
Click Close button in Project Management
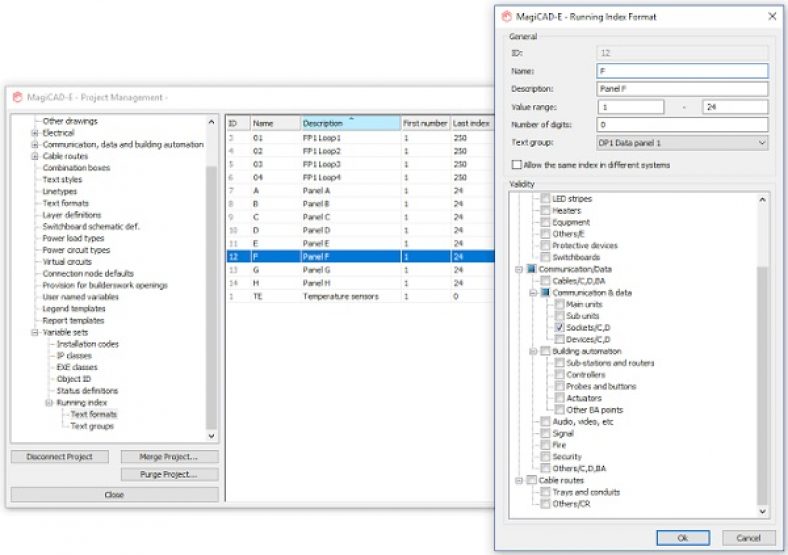click(x=115, y=495)
